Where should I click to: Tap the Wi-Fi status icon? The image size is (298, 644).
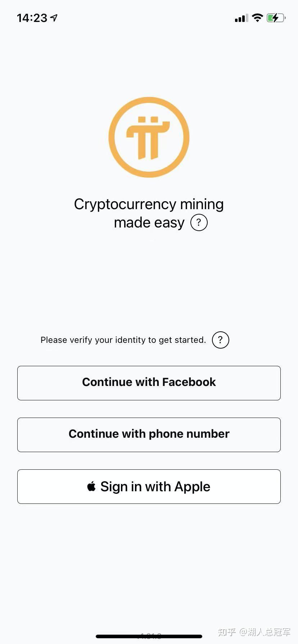point(257,18)
